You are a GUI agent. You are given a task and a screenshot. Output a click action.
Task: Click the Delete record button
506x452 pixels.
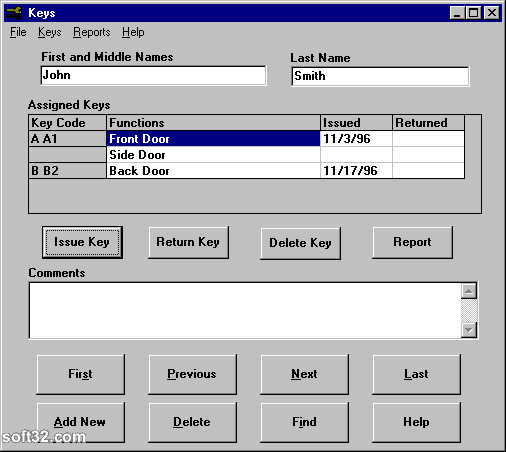click(192, 422)
